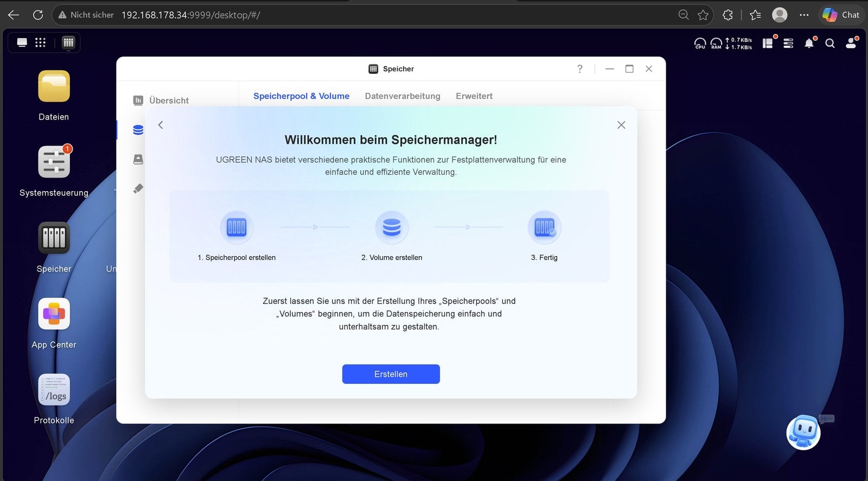868x481 pixels.
Task: Minimize the Speicher window
Action: point(610,69)
